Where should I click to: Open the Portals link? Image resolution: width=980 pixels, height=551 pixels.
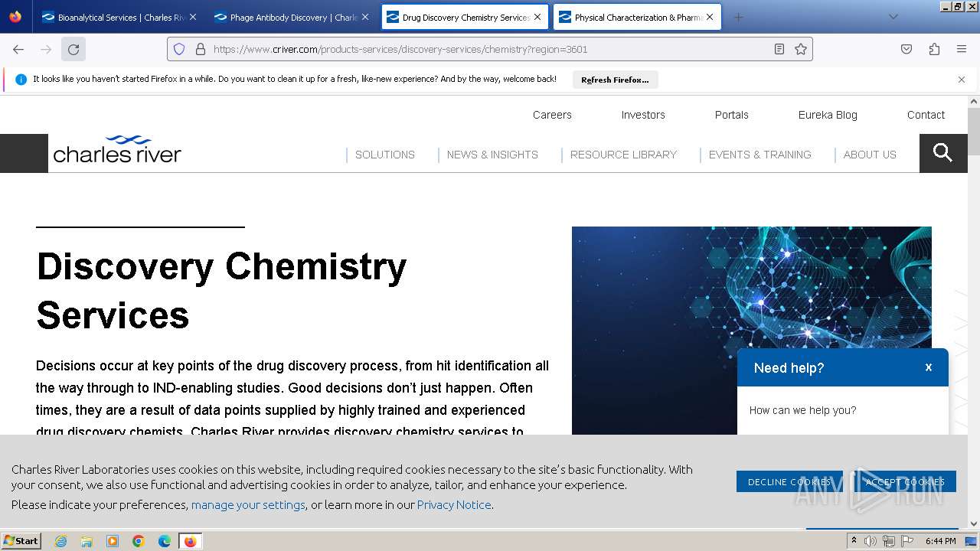coord(732,115)
